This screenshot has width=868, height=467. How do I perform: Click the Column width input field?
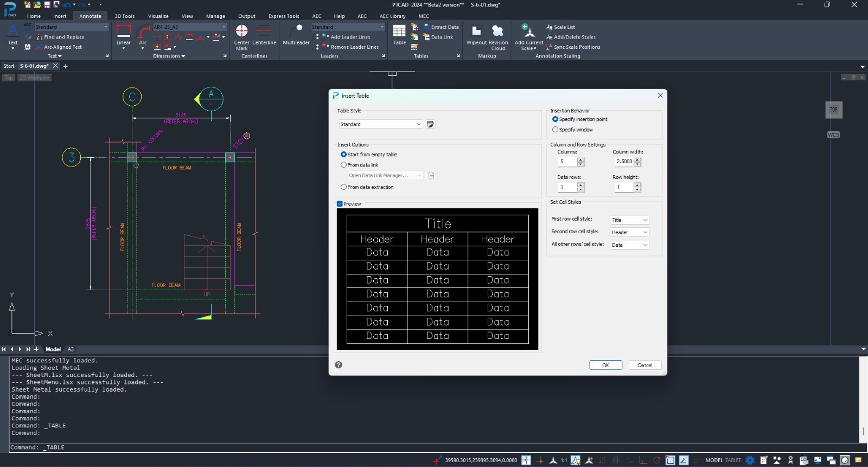[x=624, y=162]
